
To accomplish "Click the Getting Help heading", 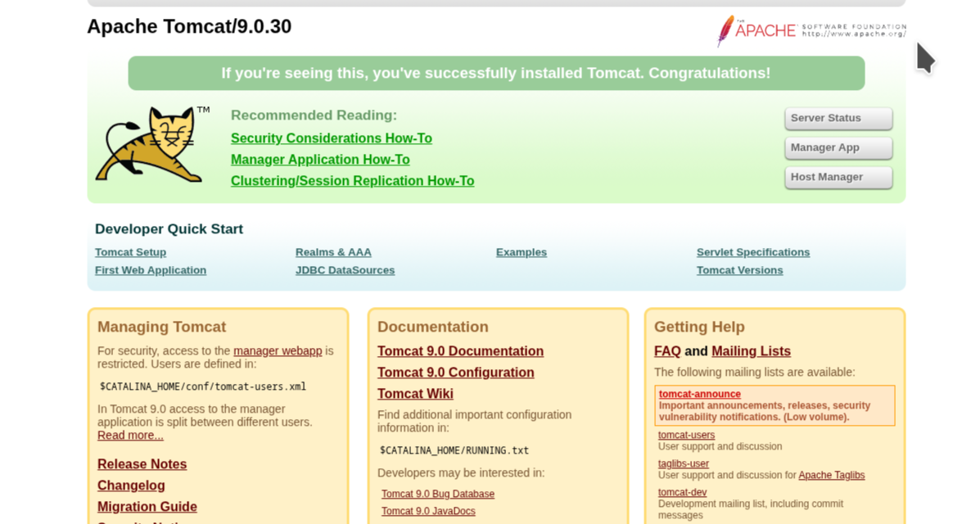I will click(699, 327).
